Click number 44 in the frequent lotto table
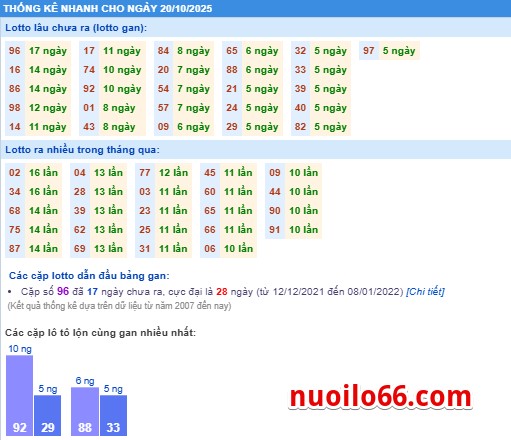This screenshot has height=440, width=511. 275,192
